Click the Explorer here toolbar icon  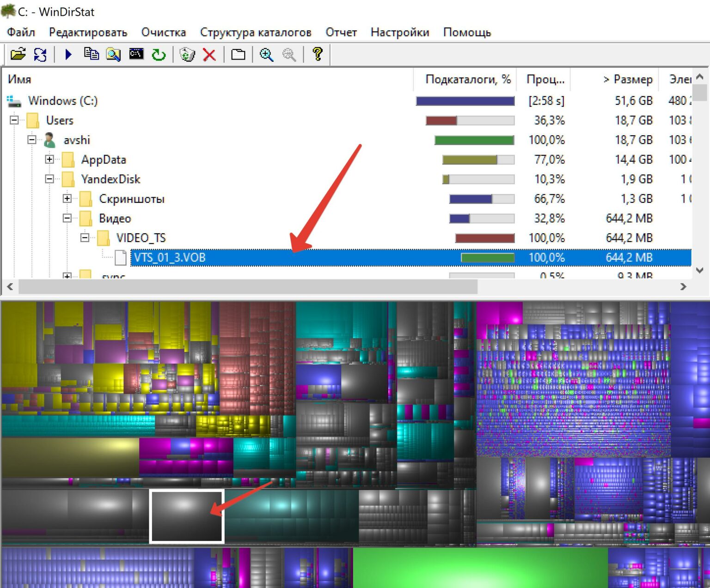click(x=113, y=55)
